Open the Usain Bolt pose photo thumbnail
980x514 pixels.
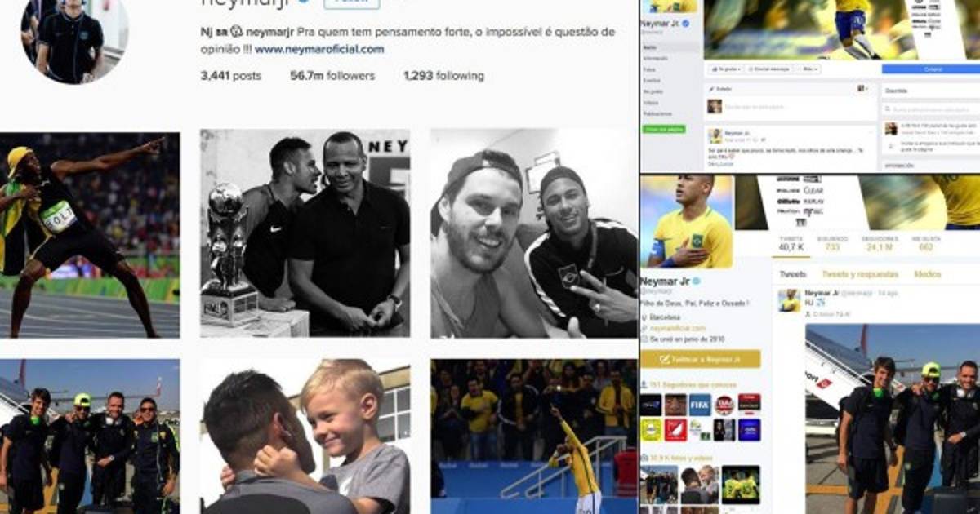pos(90,235)
